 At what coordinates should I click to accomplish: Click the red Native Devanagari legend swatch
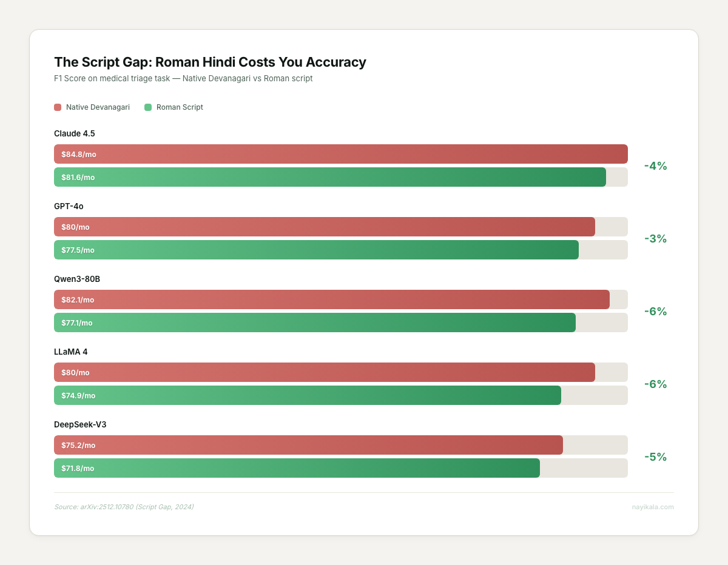tap(58, 107)
